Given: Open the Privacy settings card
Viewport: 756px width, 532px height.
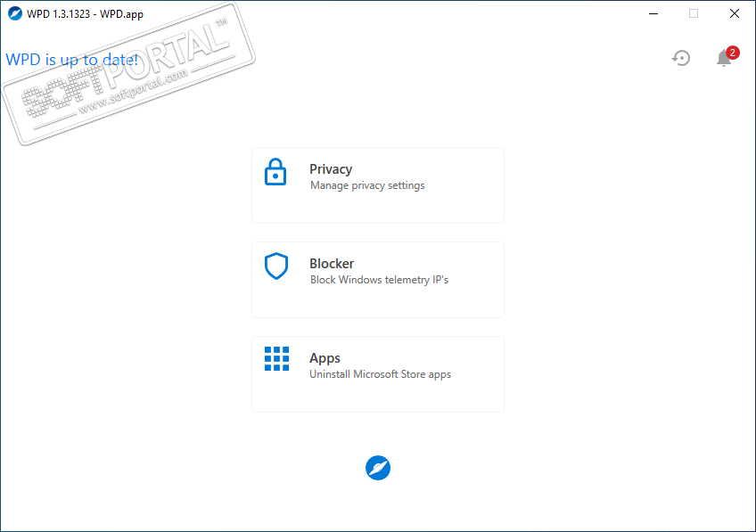Looking at the screenshot, I should 378,185.
